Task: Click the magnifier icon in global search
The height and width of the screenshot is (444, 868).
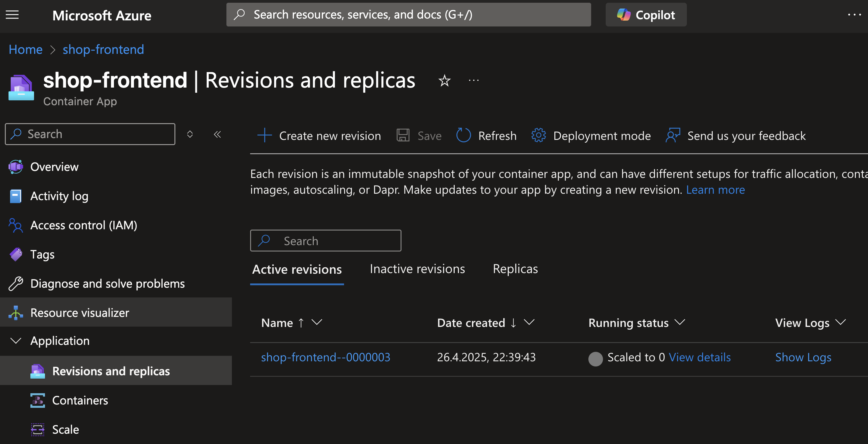Action: tap(239, 15)
